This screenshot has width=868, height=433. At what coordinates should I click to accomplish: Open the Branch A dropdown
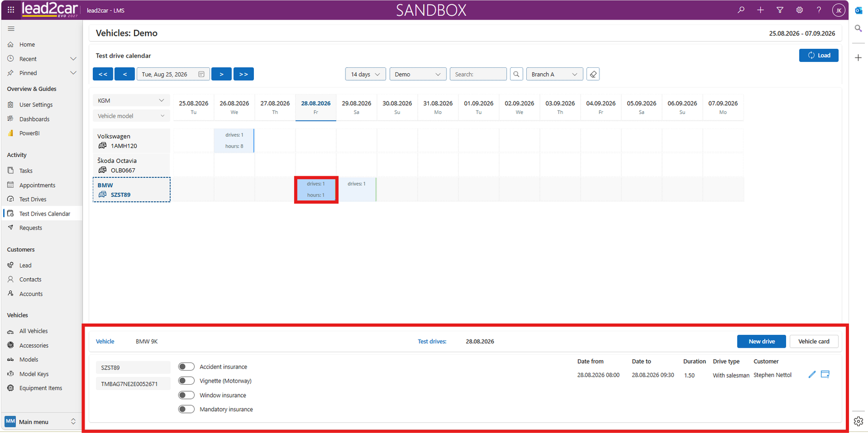(x=554, y=74)
